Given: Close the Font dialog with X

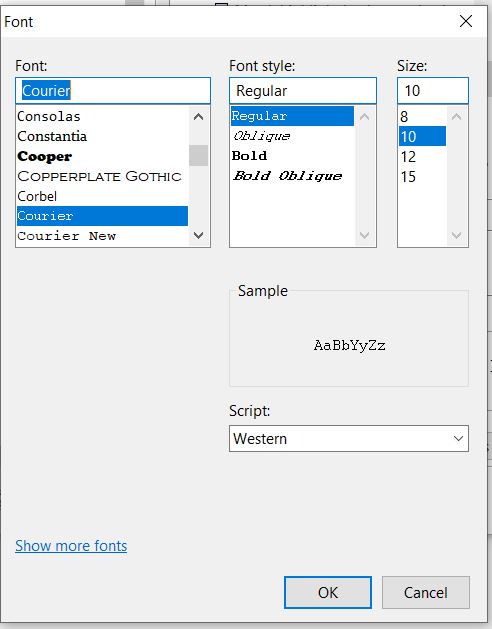Looking at the screenshot, I should (466, 21).
